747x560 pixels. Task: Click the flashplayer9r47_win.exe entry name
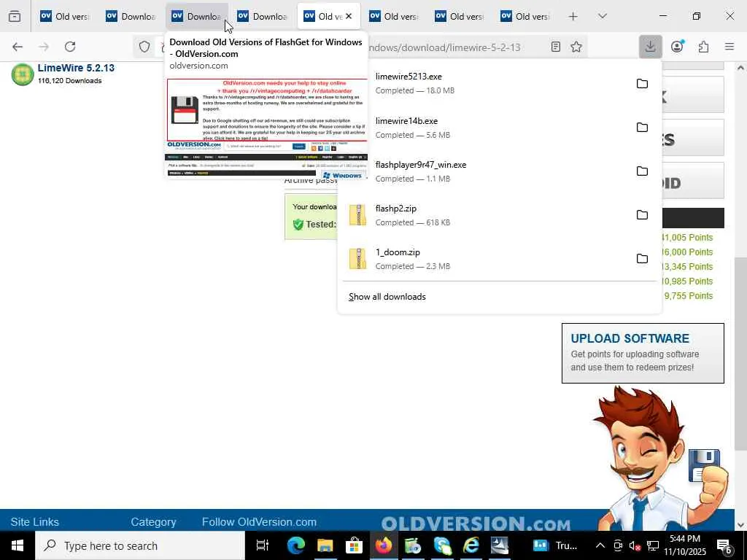421,165
